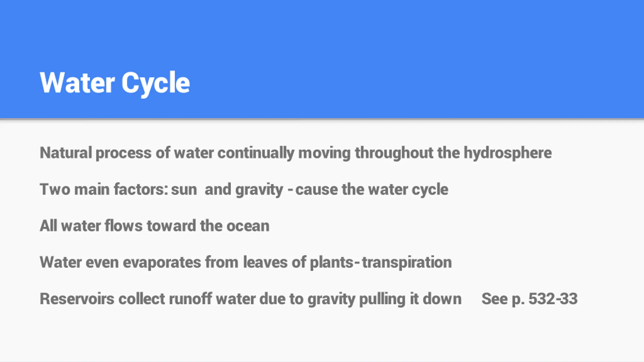Click the "See p. 532-33" page reference
Image resolution: width=644 pixels, height=362 pixels.
click(x=529, y=299)
